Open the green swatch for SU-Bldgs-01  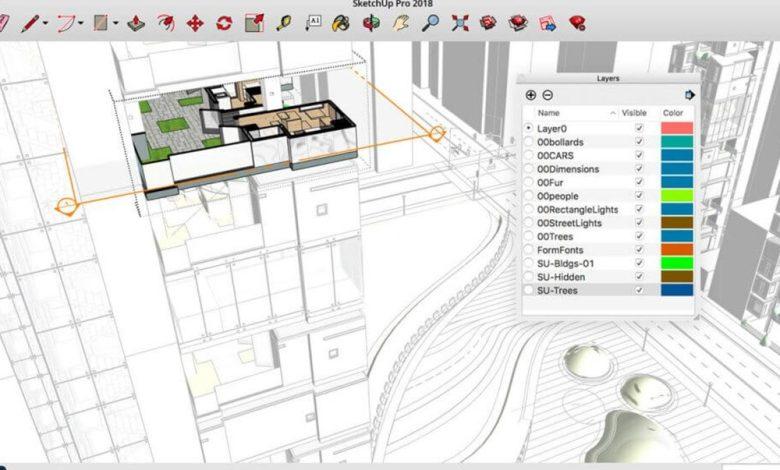677,263
